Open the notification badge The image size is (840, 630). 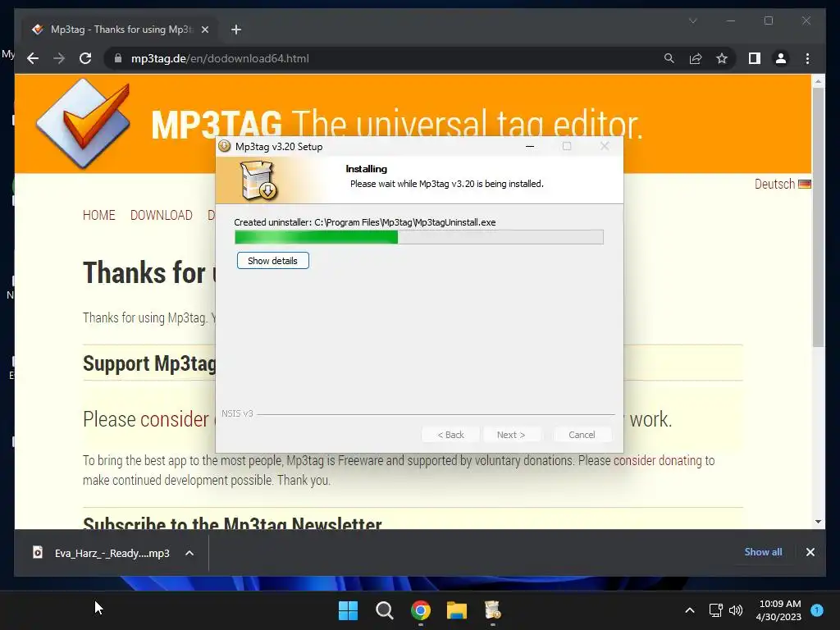(x=817, y=610)
